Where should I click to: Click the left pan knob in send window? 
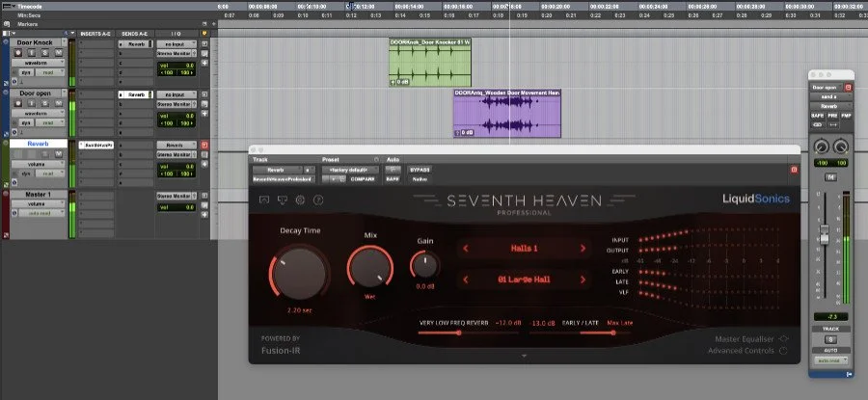[x=822, y=147]
